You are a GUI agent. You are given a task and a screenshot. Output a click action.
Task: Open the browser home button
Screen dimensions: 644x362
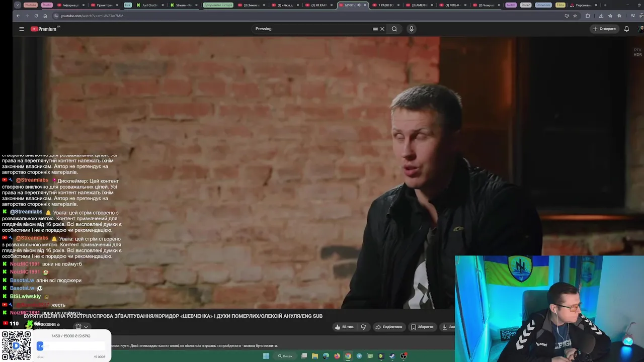tap(45, 16)
